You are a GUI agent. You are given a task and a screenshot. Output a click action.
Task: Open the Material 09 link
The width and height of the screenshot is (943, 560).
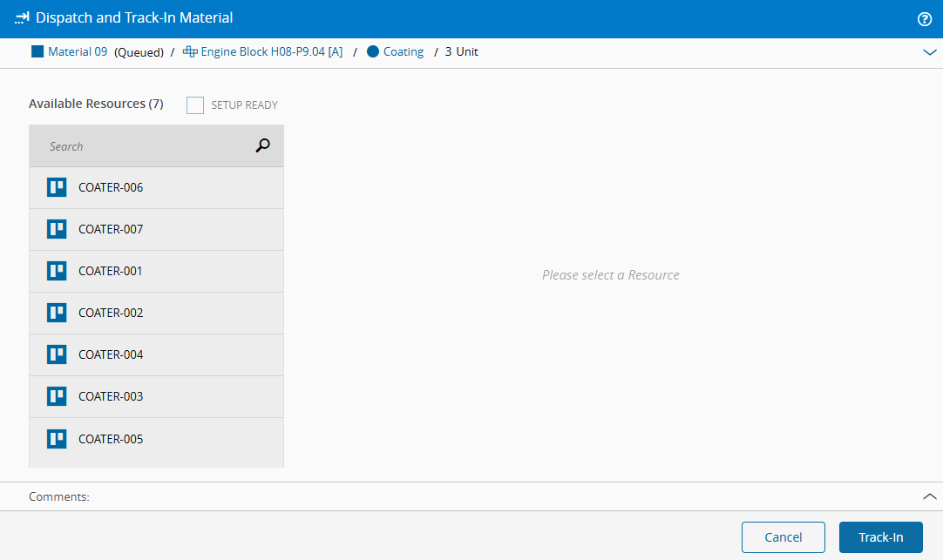click(x=78, y=51)
